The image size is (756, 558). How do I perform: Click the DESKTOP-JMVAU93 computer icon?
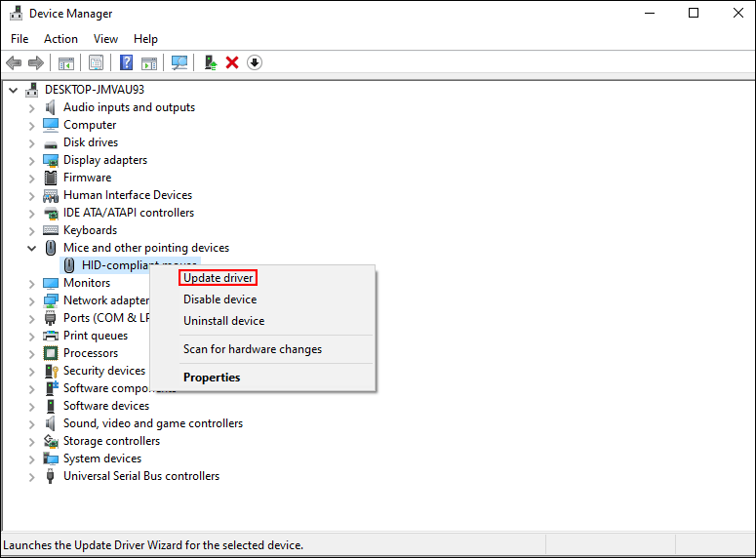[32, 90]
